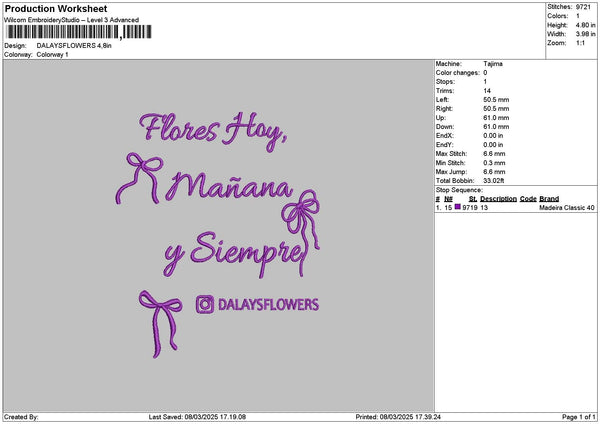The width and height of the screenshot is (600, 424).
Task: Click the bow beside the Instagram handle
Action: coord(160,324)
